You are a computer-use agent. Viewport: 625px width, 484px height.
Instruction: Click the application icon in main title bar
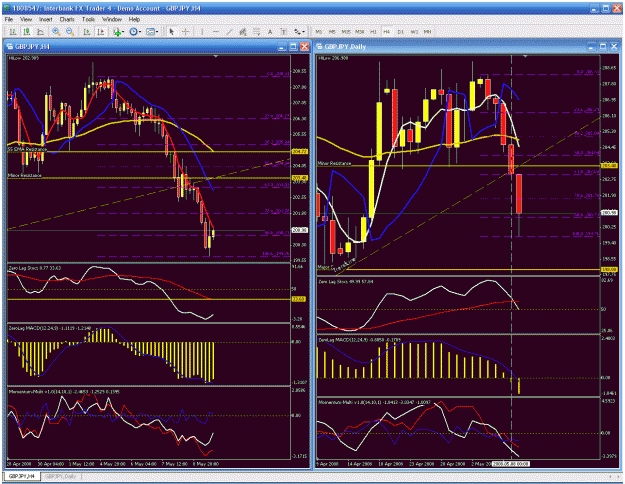tap(7, 8)
